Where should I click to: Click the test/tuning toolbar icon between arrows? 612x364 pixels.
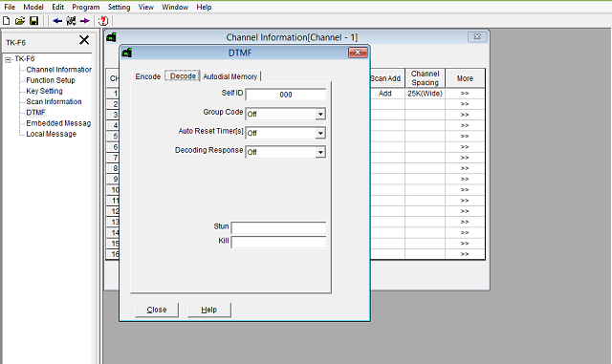[71, 21]
